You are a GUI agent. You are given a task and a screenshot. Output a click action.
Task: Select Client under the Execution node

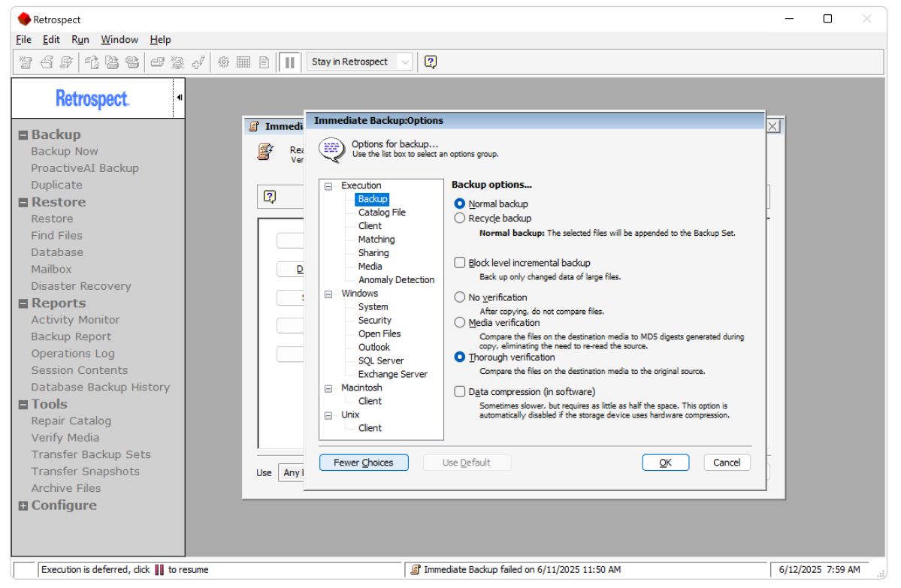(370, 226)
